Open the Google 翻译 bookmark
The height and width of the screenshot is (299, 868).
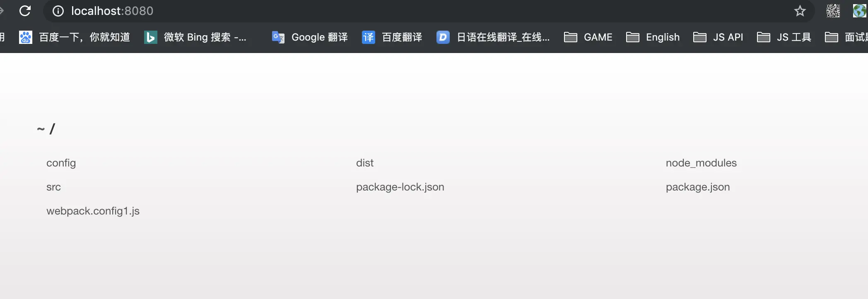(x=310, y=37)
